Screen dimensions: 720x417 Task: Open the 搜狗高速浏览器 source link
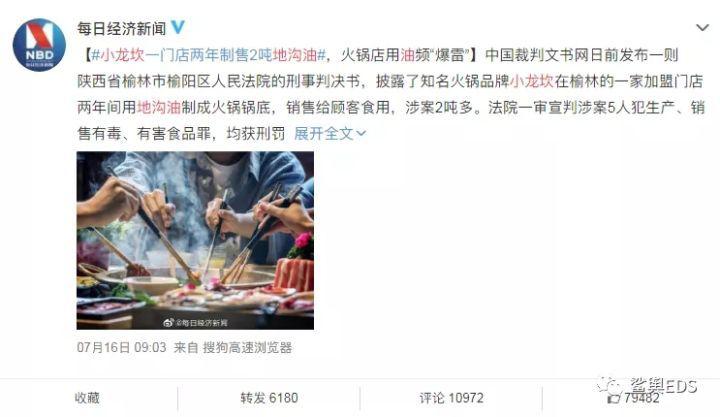[248, 347]
